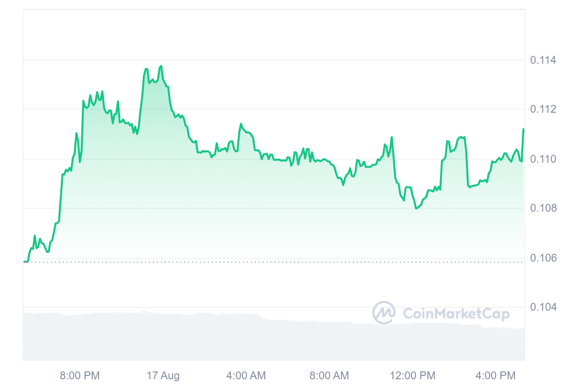Click the 12:00 PM time label
Image resolution: width=588 pixels, height=392 pixels.
pyautogui.click(x=413, y=376)
